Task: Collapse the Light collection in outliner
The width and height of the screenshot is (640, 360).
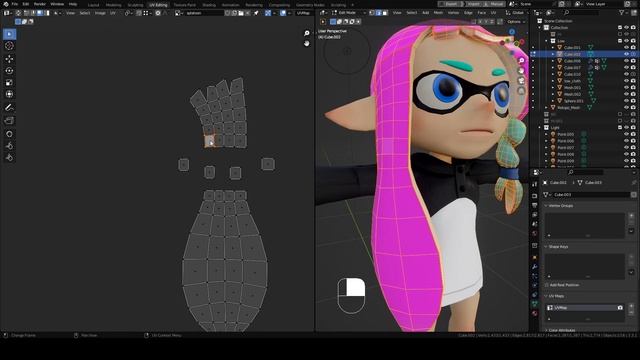Action: pyautogui.click(x=540, y=128)
